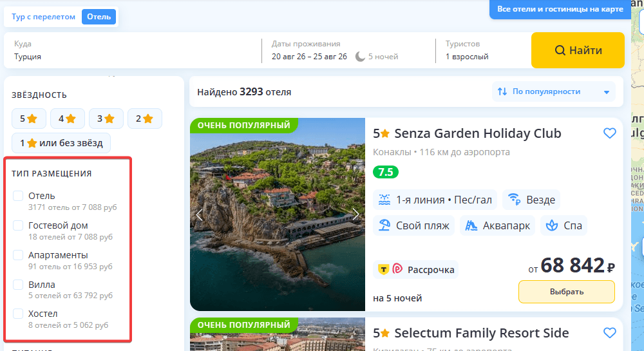Click Выбрать for Senza Garden hotel
This screenshot has height=351, width=644.
tap(567, 292)
